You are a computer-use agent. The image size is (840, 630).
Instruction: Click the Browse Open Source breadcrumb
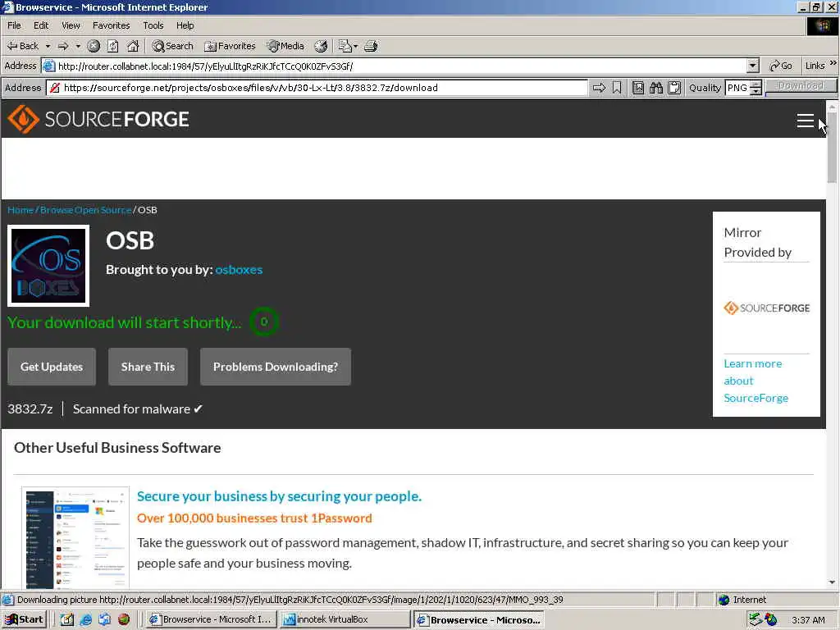(x=85, y=210)
